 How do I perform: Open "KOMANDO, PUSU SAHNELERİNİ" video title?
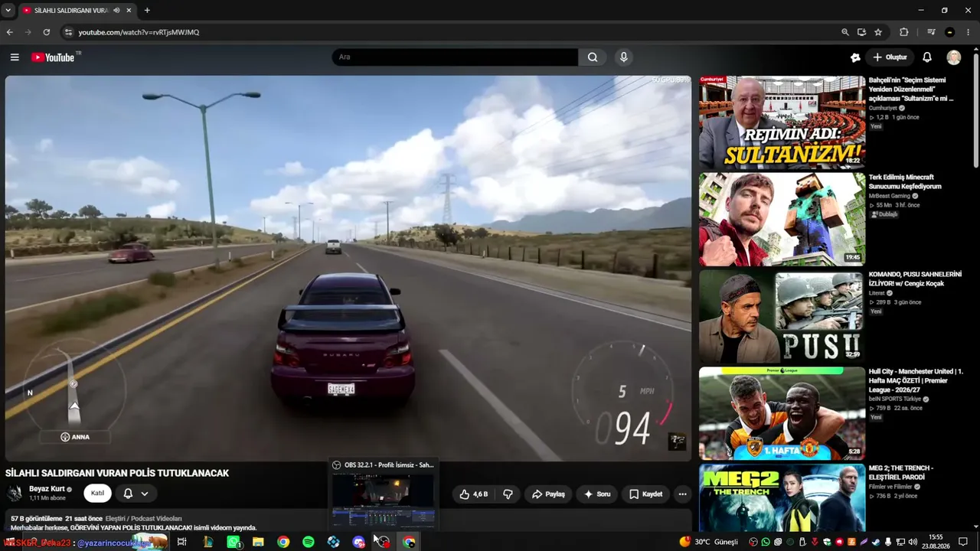pyautogui.click(x=915, y=279)
